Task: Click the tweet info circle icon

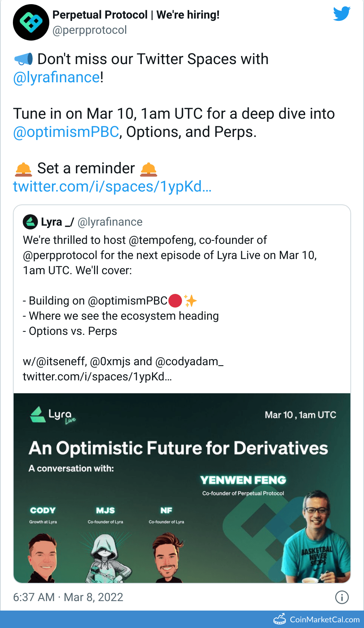Action: click(x=342, y=597)
